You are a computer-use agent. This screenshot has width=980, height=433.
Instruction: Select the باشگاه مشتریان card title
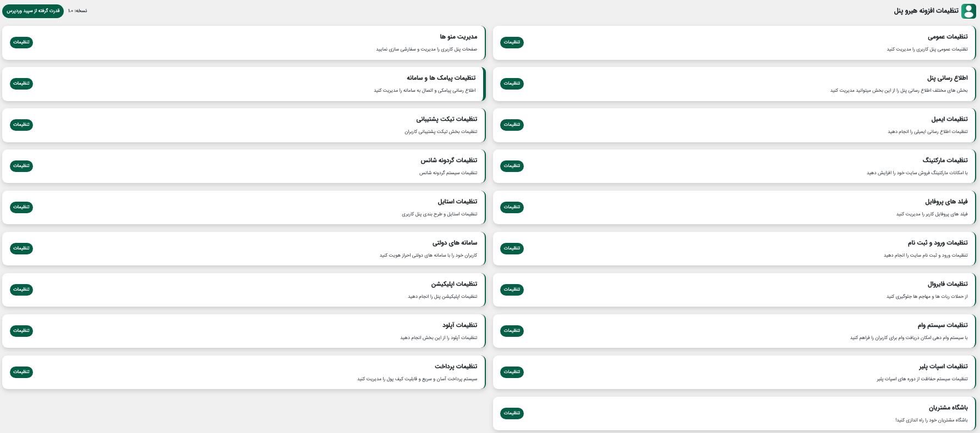(948, 408)
